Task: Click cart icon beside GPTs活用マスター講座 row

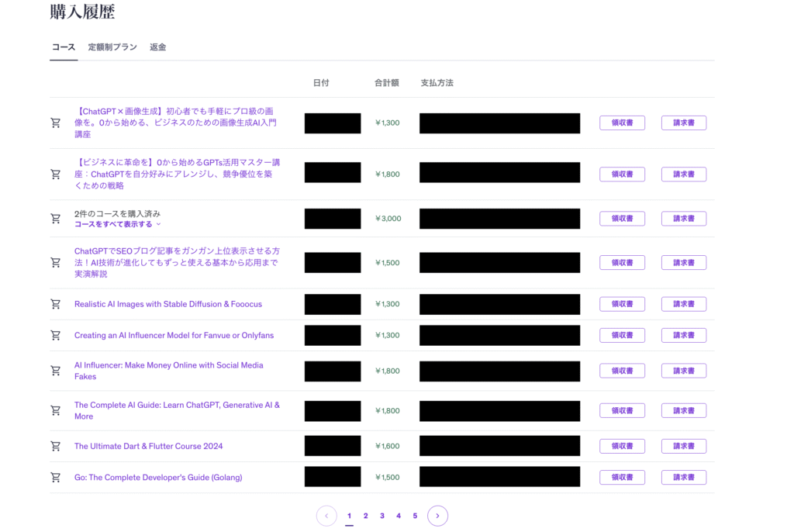Action: point(56,174)
